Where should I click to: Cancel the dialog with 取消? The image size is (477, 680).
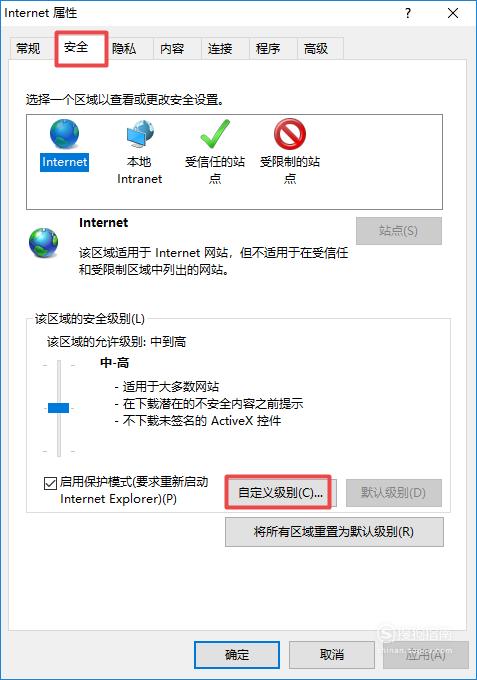tap(332, 654)
